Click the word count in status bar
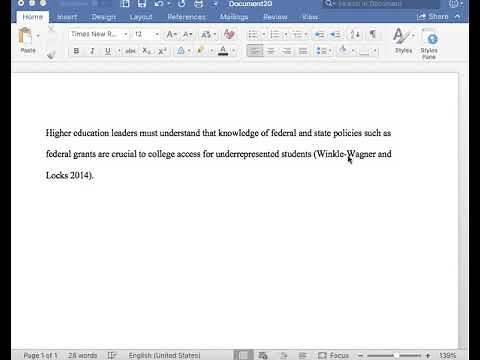Image resolution: width=480 pixels, height=360 pixels. point(82,355)
